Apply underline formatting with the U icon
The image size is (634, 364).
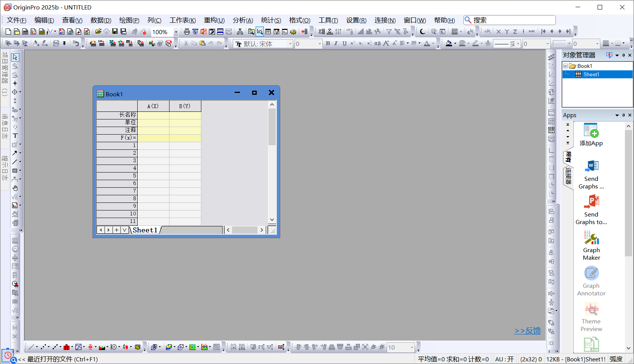[344, 44]
